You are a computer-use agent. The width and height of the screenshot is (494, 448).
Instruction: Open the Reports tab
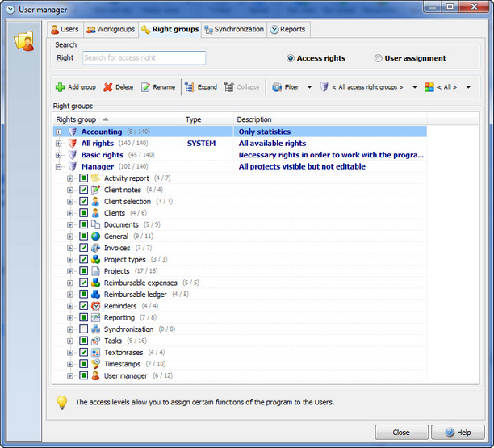[289, 29]
